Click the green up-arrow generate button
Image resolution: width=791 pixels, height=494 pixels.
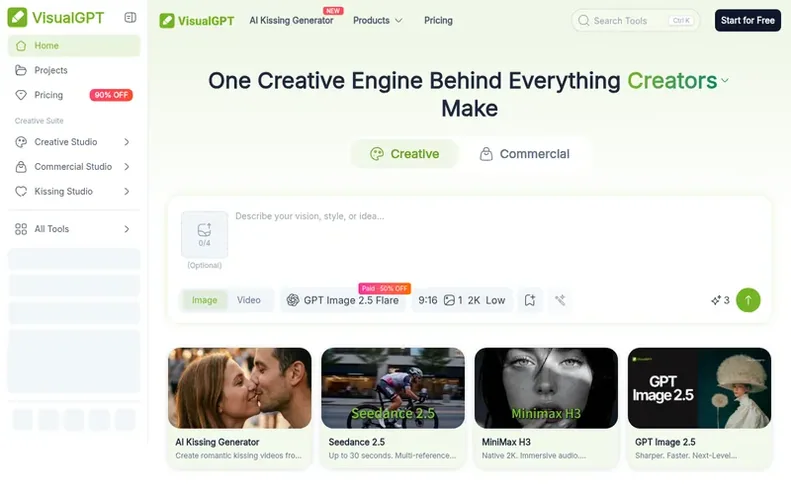[x=748, y=300]
